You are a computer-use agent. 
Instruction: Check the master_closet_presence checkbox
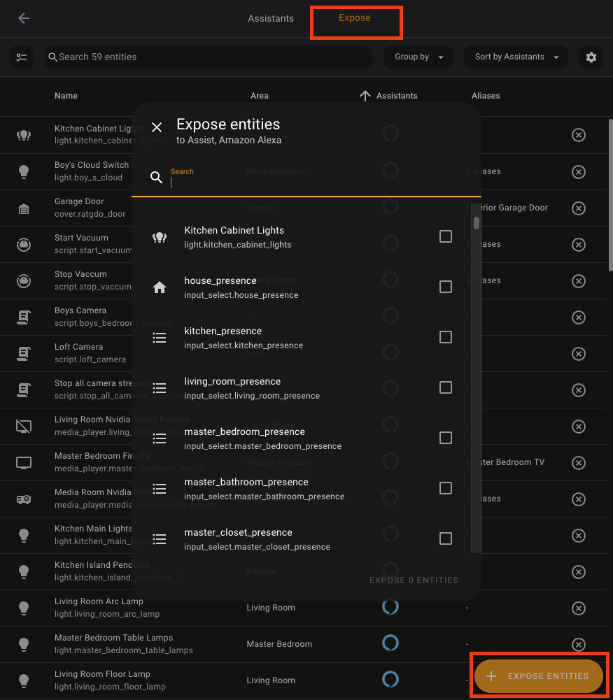[446, 538]
